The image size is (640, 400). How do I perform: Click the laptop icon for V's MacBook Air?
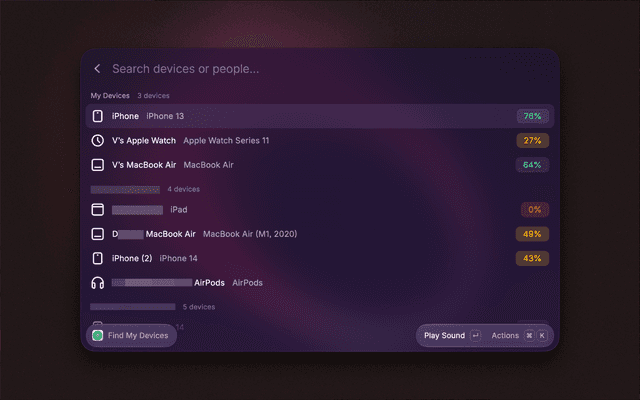98,165
